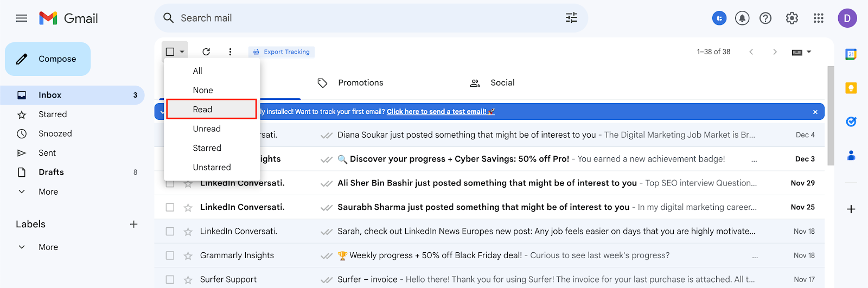The width and height of the screenshot is (868, 288).
Task: Select the Saurabh Sharma email checkbox
Action: pyautogui.click(x=170, y=207)
